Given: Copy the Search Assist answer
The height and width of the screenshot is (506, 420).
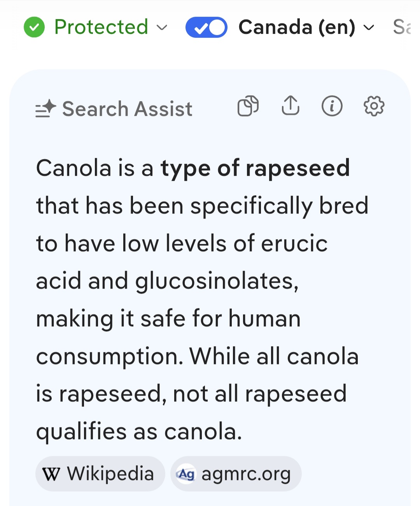Looking at the screenshot, I should [x=248, y=106].
